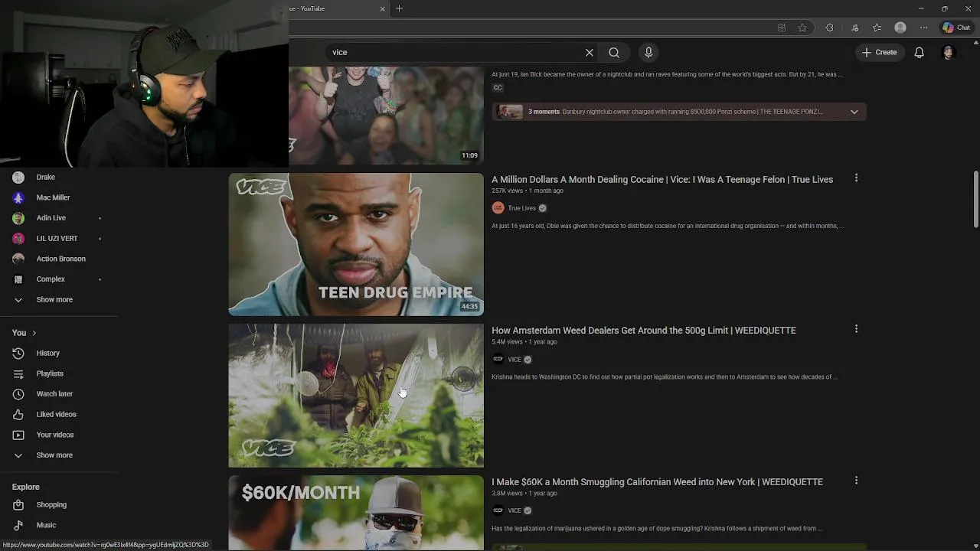Image resolution: width=980 pixels, height=551 pixels.
Task: Open more options for the cocaine dealing video
Action: pyautogui.click(x=856, y=178)
